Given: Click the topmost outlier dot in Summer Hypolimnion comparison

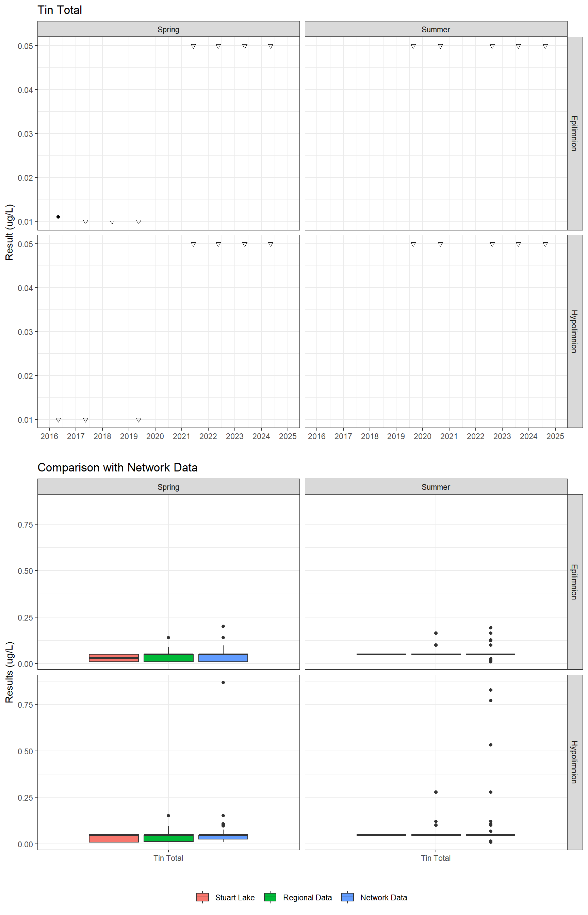Looking at the screenshot, I should [x=491, y=690].
